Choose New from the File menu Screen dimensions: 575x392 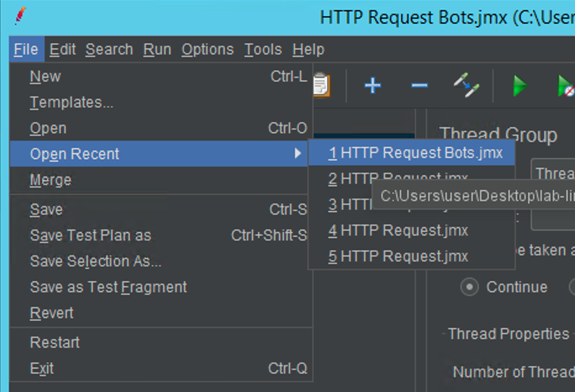(162, 76)
